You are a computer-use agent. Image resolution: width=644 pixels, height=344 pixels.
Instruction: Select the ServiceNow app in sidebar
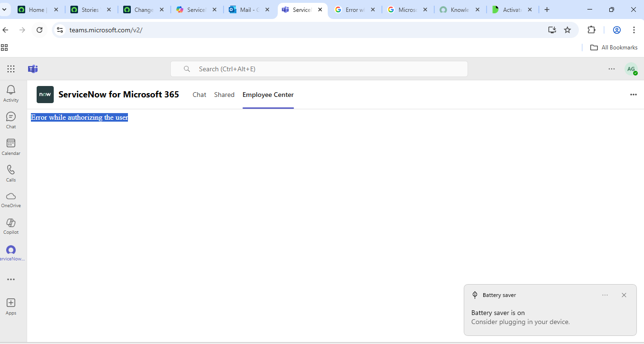[x=11, y=253]
